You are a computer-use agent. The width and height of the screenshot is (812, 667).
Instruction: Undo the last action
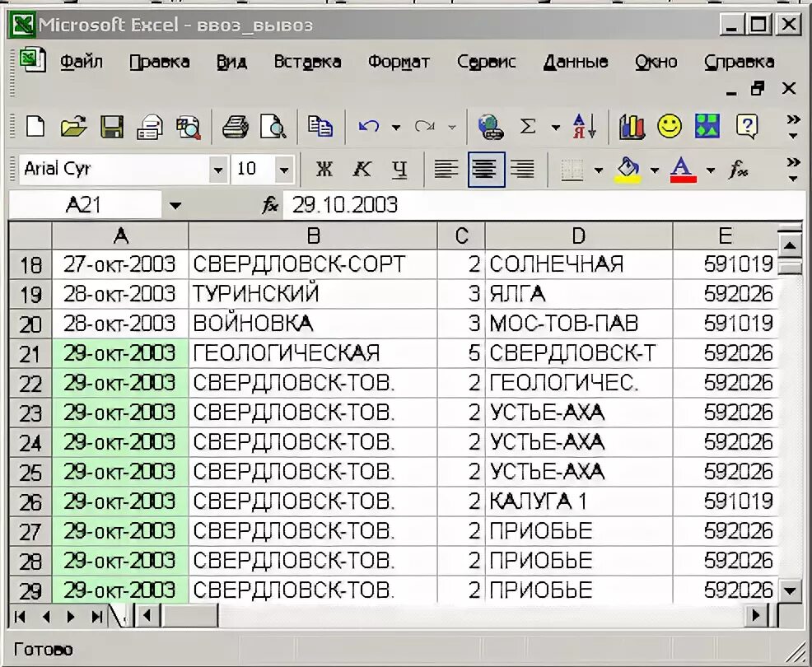[369, 126]
